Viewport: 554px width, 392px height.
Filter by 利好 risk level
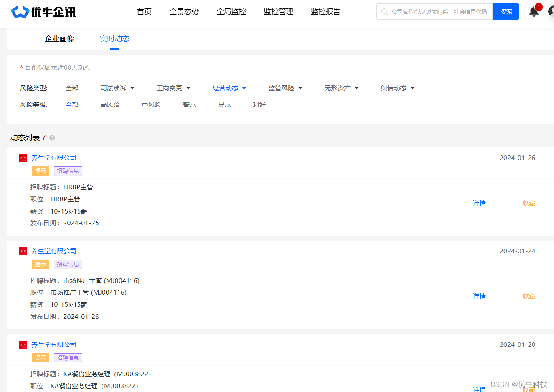[x=259, y=105]
